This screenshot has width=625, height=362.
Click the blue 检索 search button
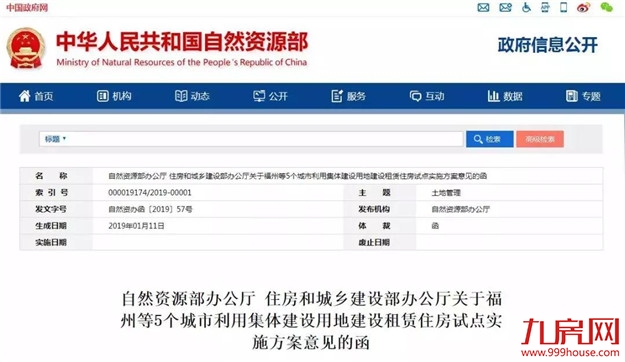pos(489,139)
